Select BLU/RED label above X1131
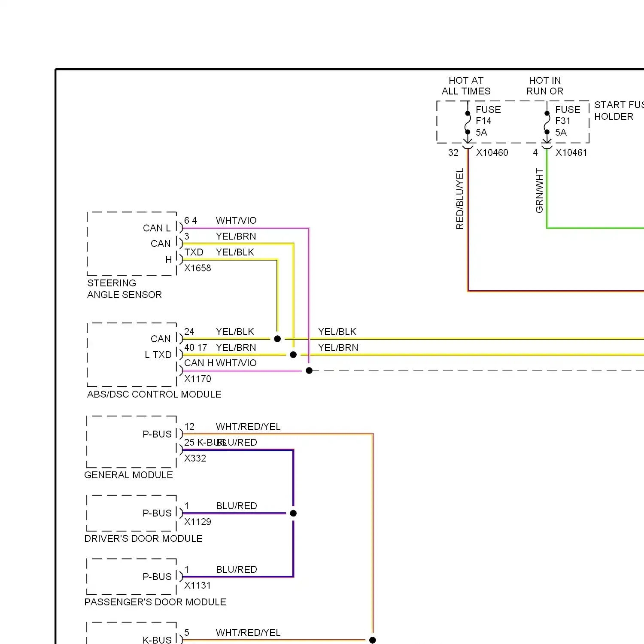 pyautogui.click(x=237, y=570)
